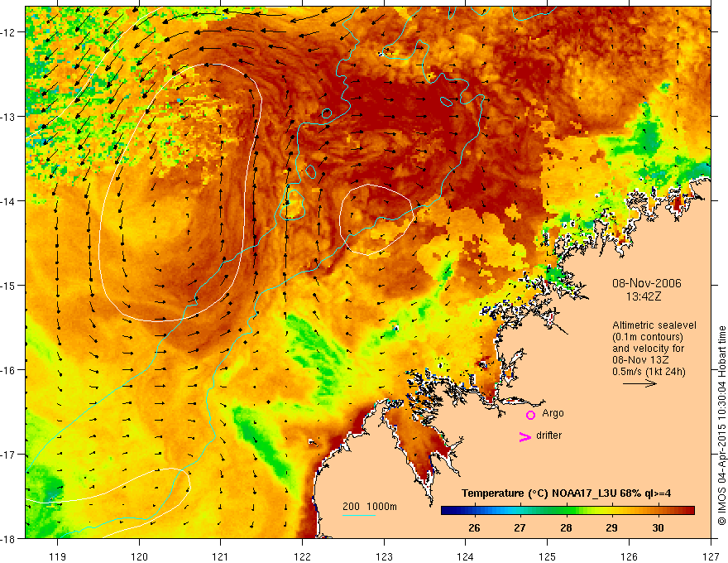Click the -16 latitude axis label

tap(9, 370)
